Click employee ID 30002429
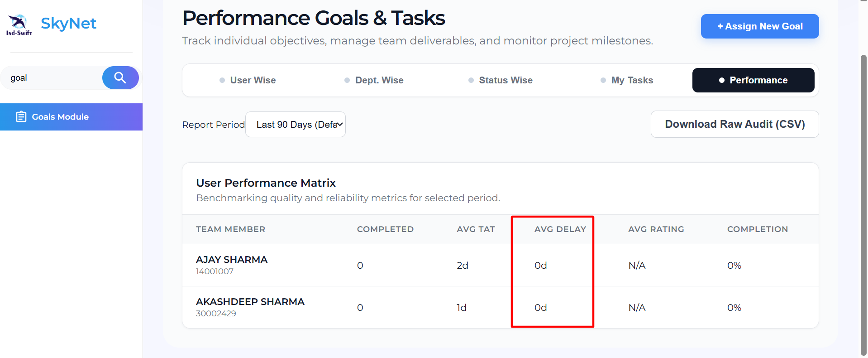The image size is (868, 358). coord(216,314)
